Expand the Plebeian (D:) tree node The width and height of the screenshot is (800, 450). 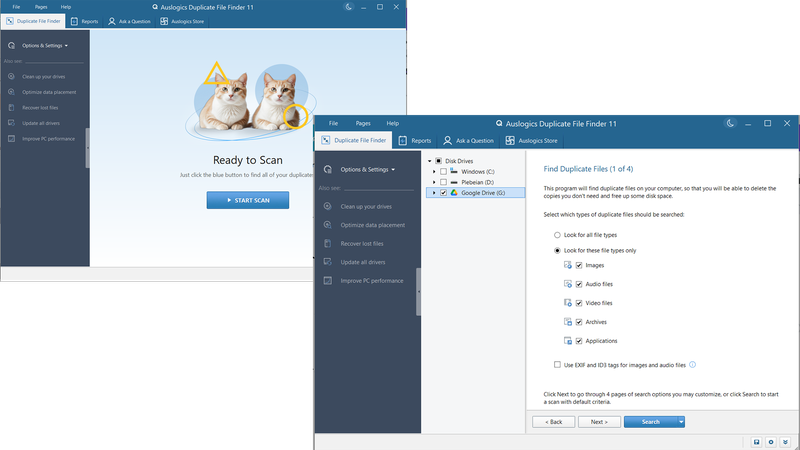coord(434,182)
